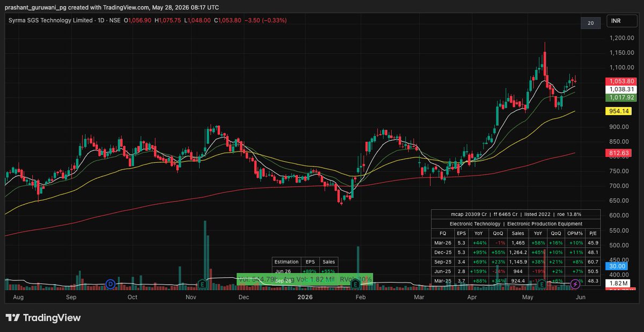Click the 60.7 P/E cell
The width and height of the screenshot is (644, 332).
click(x=592, y=262)
